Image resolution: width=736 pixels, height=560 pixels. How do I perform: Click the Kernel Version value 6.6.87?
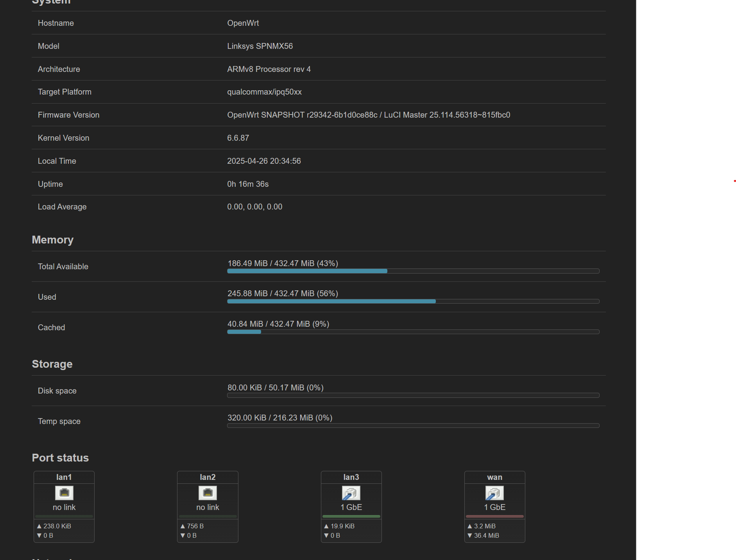[238, 138]
